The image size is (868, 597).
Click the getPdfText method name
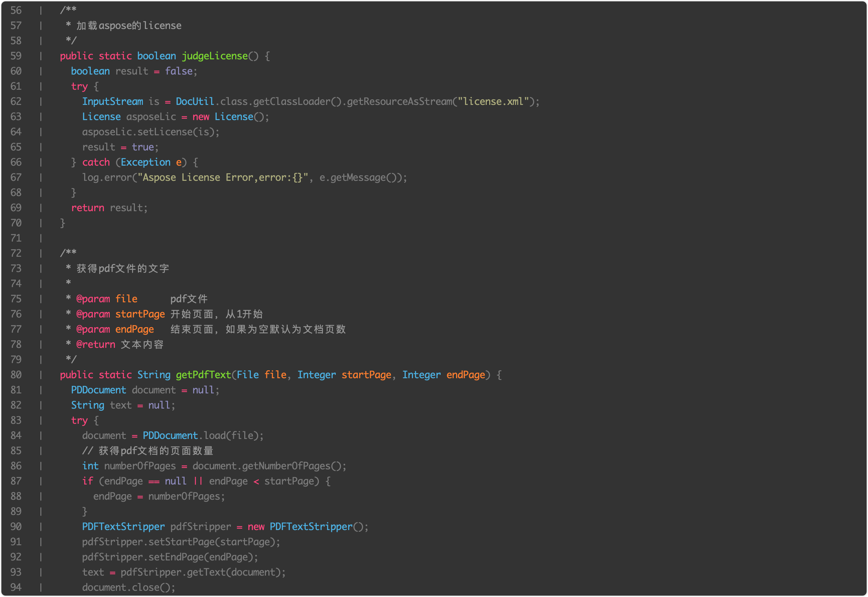[204, 375]
